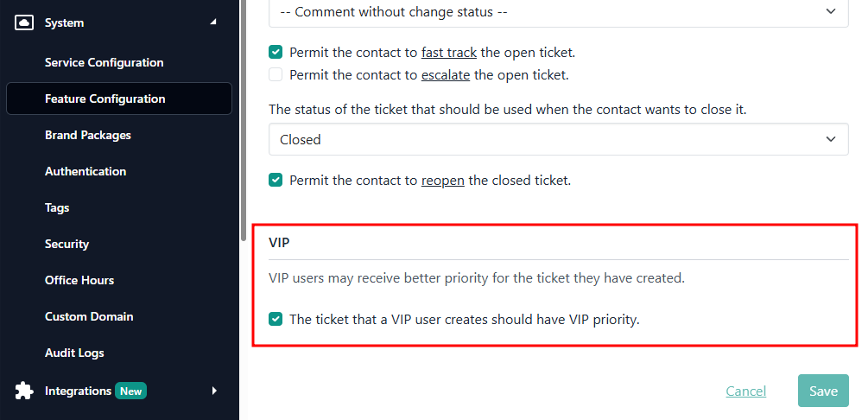868x420 pixels.
Task: Open the Security settings
Action: click(67, 244)
